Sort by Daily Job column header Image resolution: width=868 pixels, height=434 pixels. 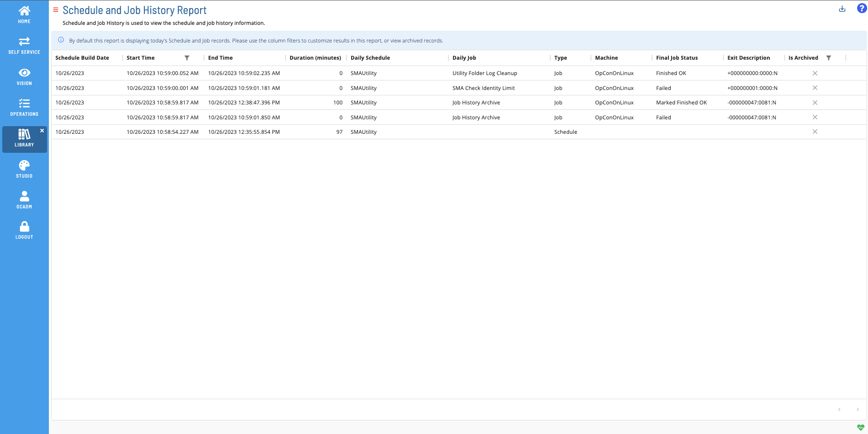click(464, 58)
